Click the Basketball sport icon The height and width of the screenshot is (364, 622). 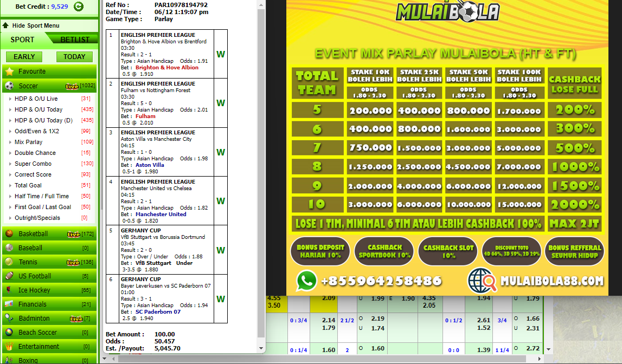click(x=9, y=233)
